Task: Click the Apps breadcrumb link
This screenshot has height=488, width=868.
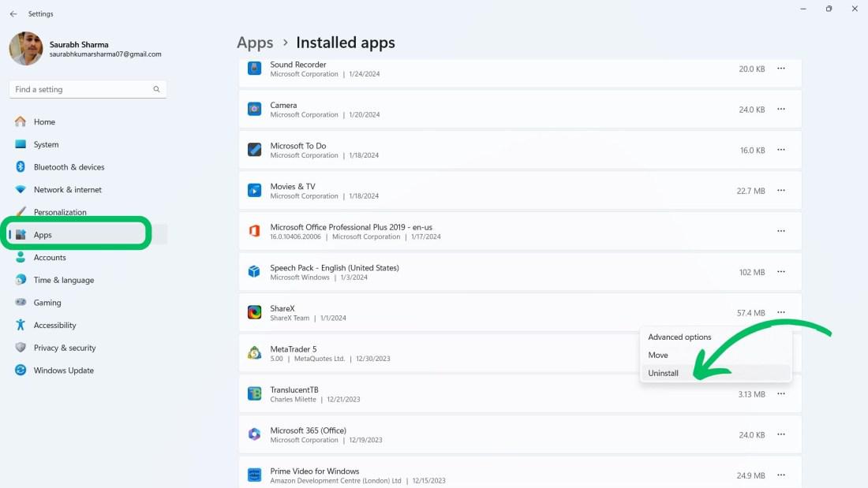Action: (x=255, y=43)
